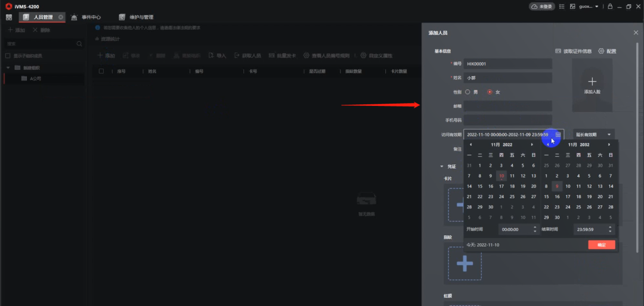644x306 pixels.
Task: Check the 显示子组织成员 checkbox
Action: 8,56
